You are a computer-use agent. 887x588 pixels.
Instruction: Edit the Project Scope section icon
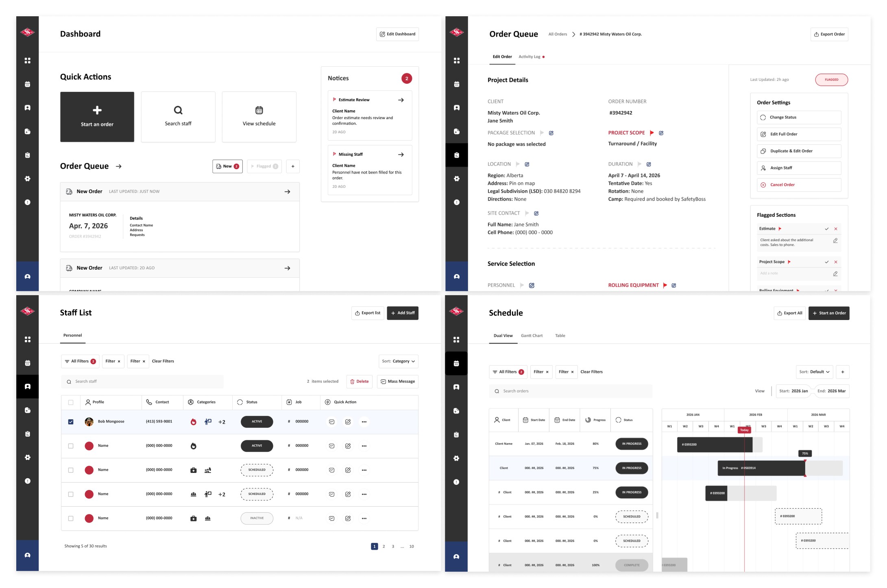tap(661, 133)
